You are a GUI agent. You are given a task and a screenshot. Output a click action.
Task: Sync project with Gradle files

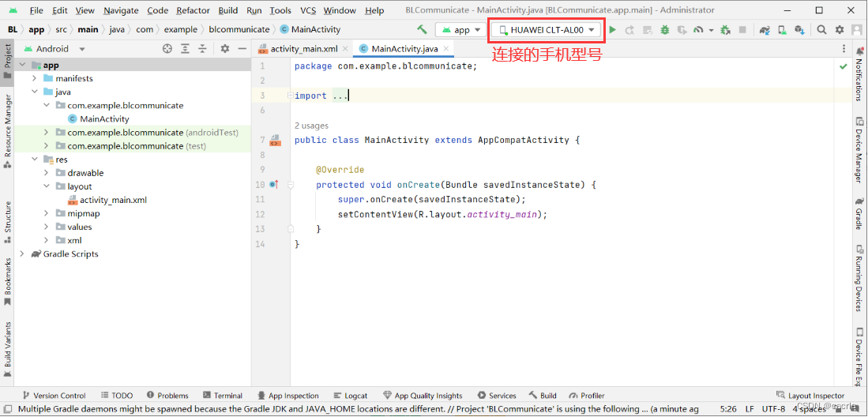(x=765, y=30)
